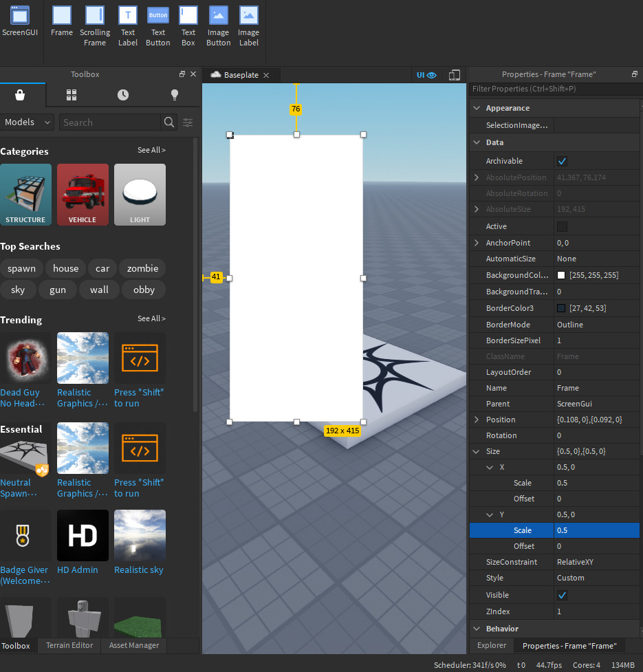Insert a Text Box element
643x672 pixels.
coord(188,26)
